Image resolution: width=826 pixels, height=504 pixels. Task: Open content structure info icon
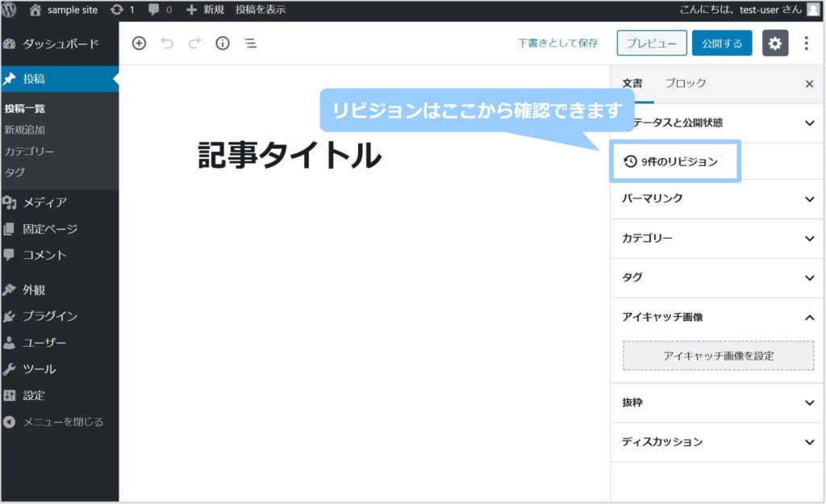[x=222, y=43]
